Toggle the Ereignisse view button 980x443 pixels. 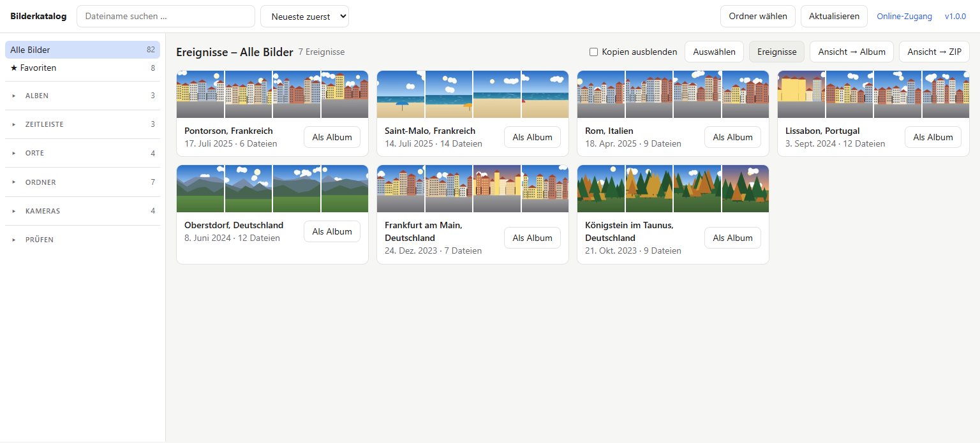(x=776, y=52)
